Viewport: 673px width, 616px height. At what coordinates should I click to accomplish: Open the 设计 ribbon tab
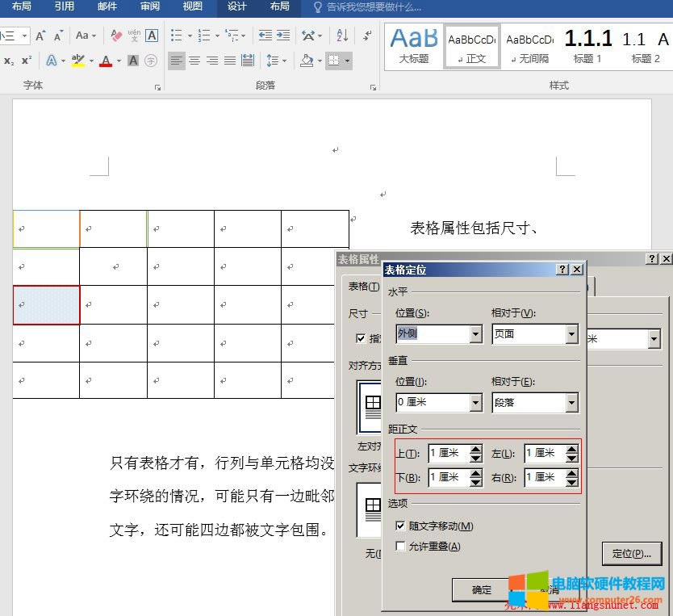[236, 7]
